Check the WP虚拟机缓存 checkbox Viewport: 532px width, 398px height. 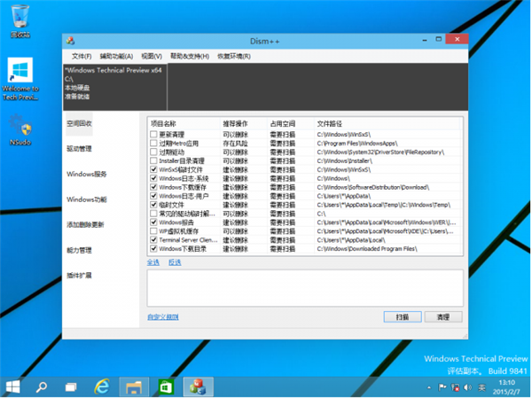[153, 231]
